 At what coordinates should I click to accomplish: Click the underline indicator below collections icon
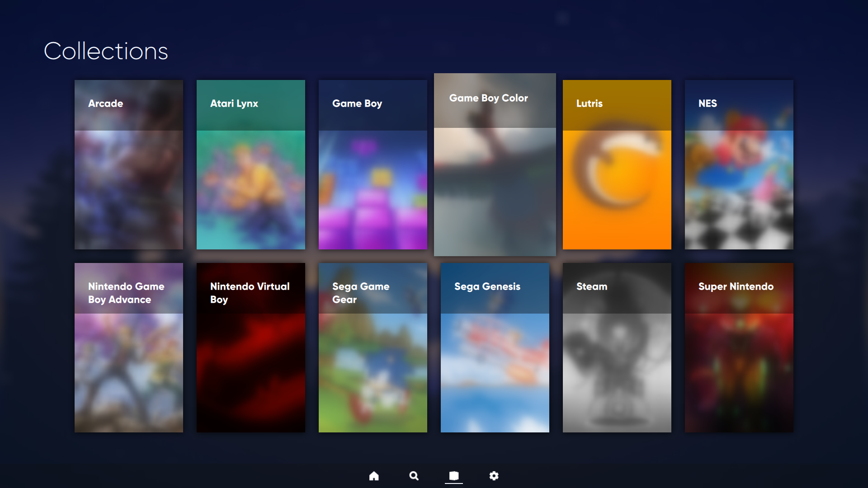coord(453,484)
